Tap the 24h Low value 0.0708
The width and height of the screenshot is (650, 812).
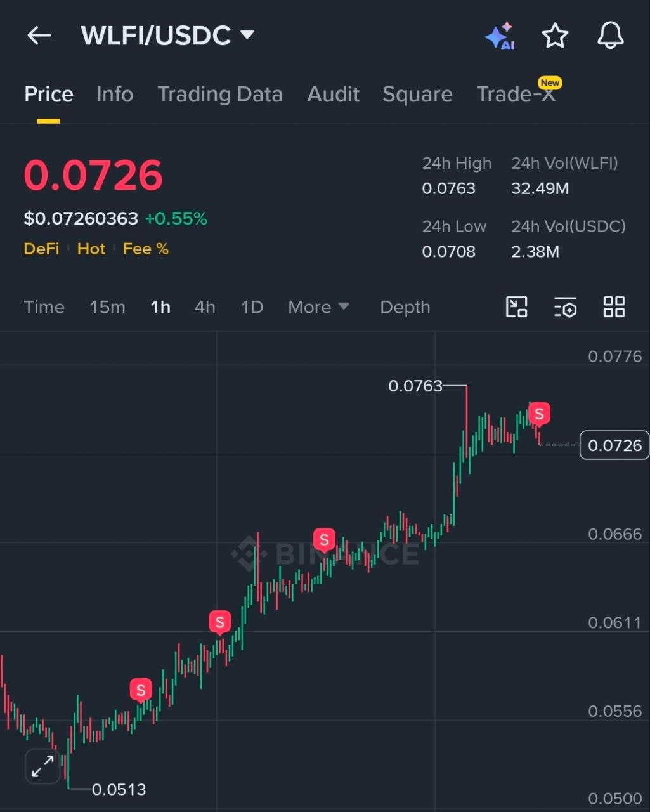(x=449, y=251)
